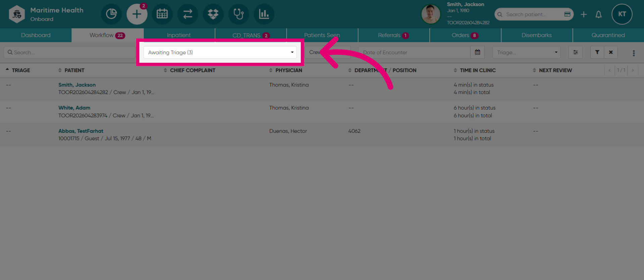Click physician Duenas, Hector cell

288,131
